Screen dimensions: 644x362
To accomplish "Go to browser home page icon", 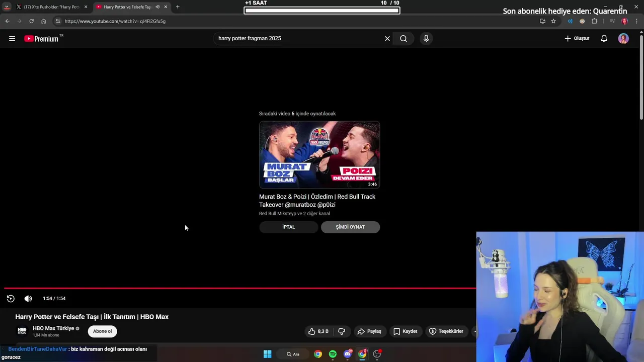I will (43, 21).
